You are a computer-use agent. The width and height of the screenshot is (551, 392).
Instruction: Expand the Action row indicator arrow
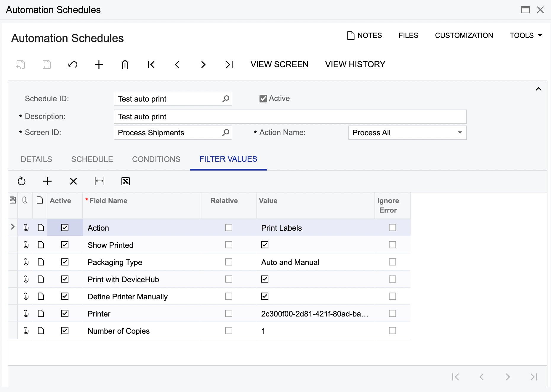pos(13,227)
